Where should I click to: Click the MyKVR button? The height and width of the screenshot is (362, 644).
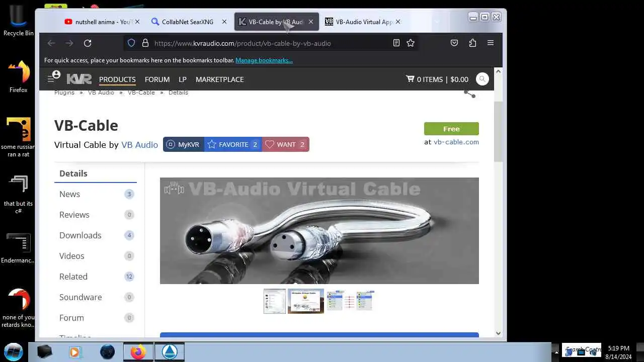183,144
